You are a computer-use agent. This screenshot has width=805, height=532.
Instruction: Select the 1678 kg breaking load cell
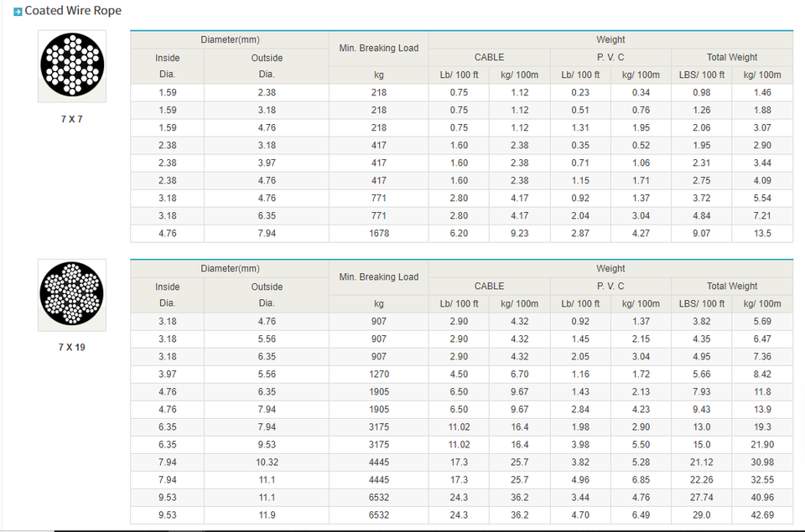[379, 234]
